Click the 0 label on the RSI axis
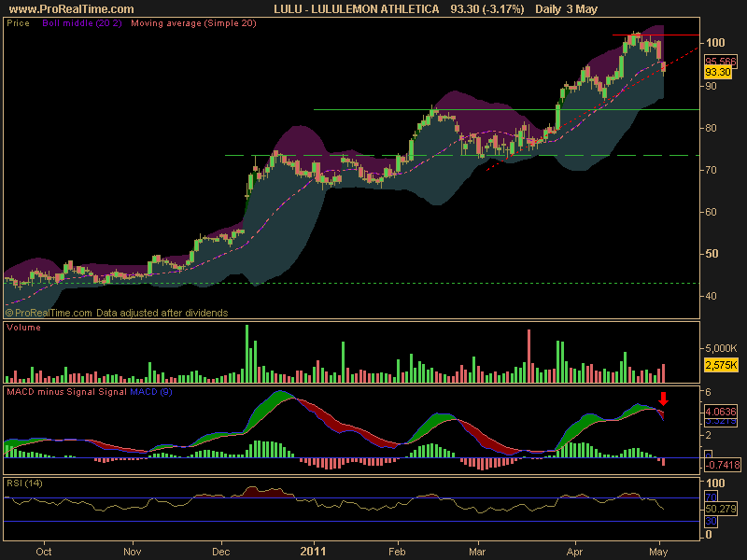747x560 pixels. tap(709, 535)
